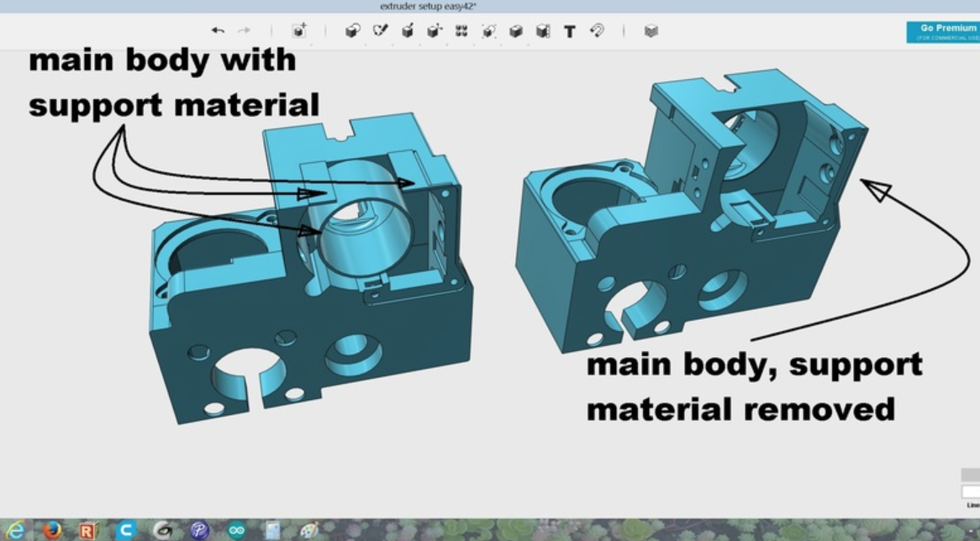Screen dimensions: 980x541
Task: Open the Primitives shapes menu
Action: tap(352, 31)
